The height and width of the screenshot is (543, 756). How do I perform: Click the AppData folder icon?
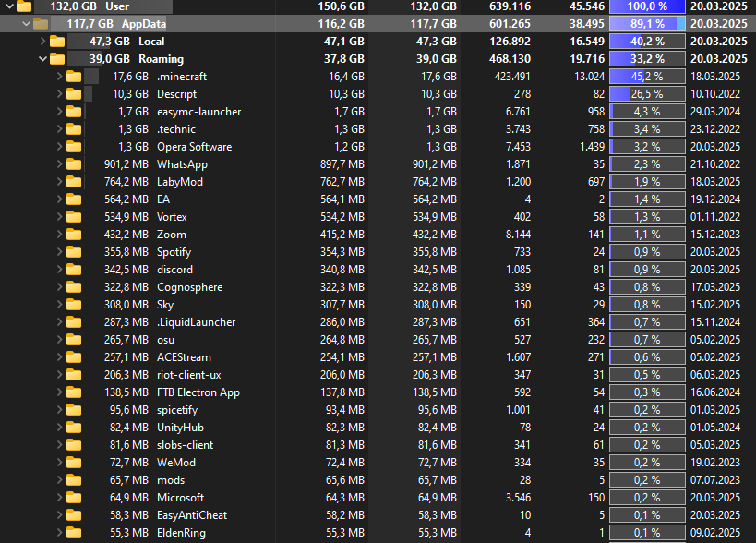pyautogui.click(x=41, y=24)
